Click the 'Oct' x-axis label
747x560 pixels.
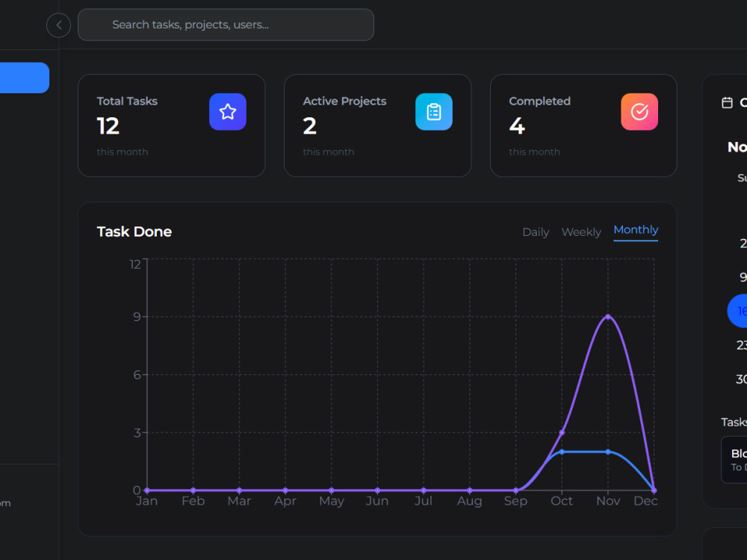point(562,501)
